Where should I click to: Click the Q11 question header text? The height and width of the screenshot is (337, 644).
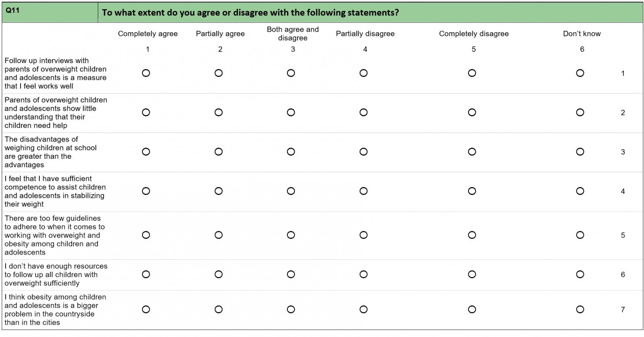(250, 12)
